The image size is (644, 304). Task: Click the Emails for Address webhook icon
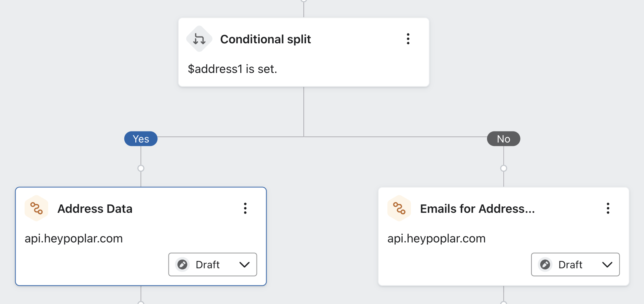(x=399, y=208)
